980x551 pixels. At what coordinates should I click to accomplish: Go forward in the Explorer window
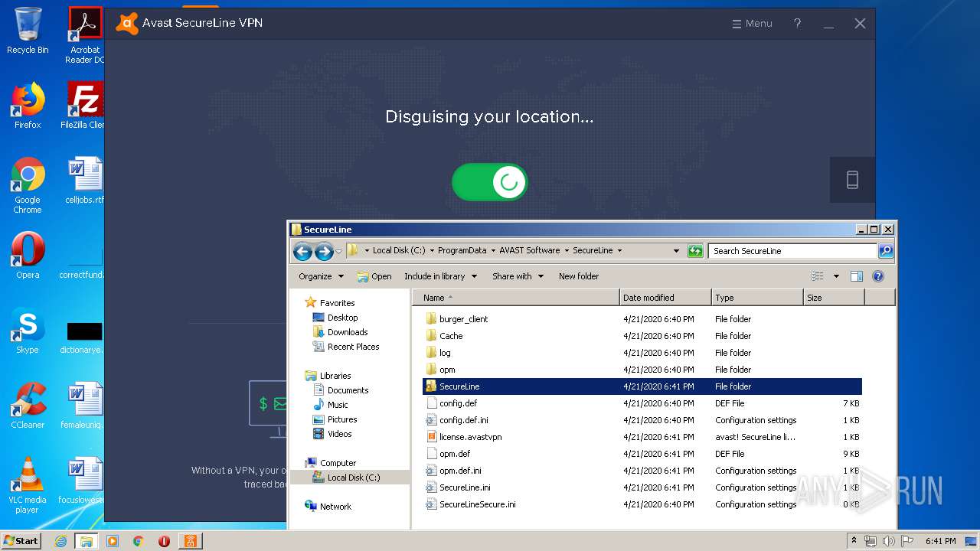pos(324,251)
